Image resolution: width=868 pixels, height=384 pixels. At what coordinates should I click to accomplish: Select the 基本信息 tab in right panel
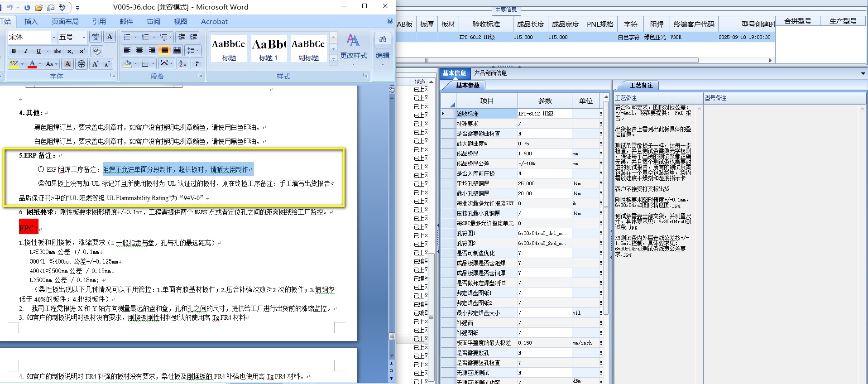coord(454,73)
